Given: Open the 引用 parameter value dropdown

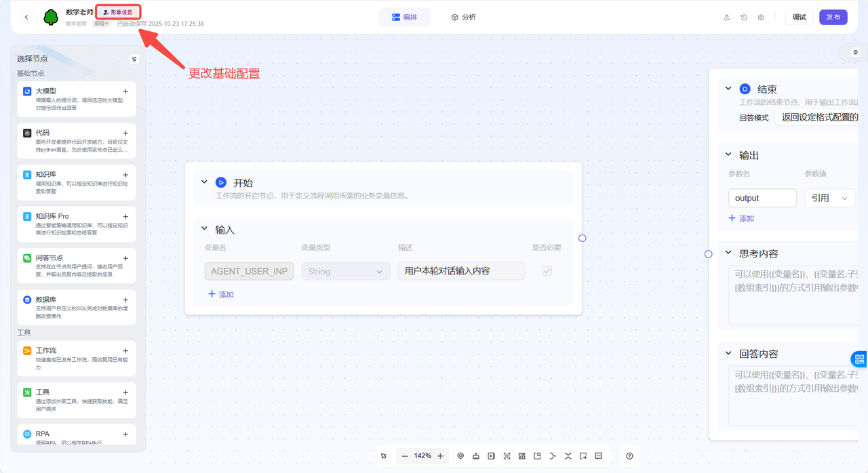Looking at the screenshot, I should [x=829, y=198].
